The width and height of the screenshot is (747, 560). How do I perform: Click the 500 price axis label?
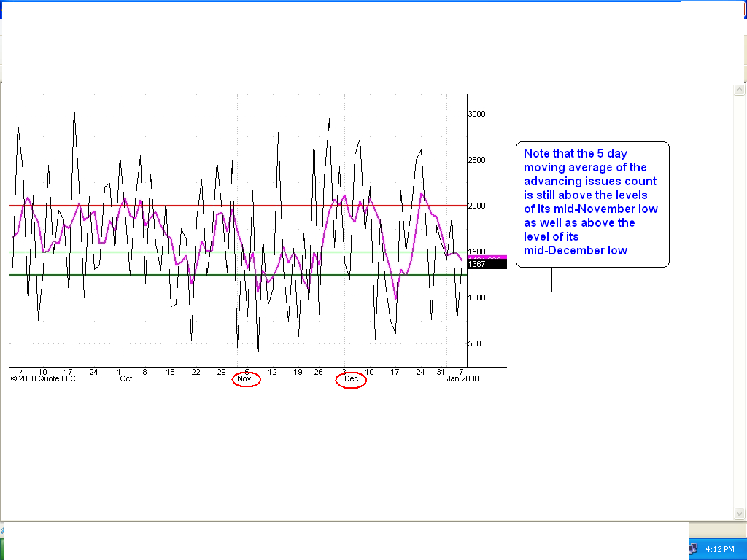(x=474, y=343)
